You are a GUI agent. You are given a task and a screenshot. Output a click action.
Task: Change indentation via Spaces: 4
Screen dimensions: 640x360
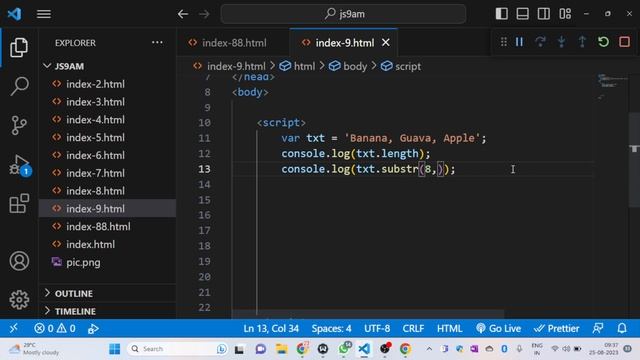coord(331,328)
